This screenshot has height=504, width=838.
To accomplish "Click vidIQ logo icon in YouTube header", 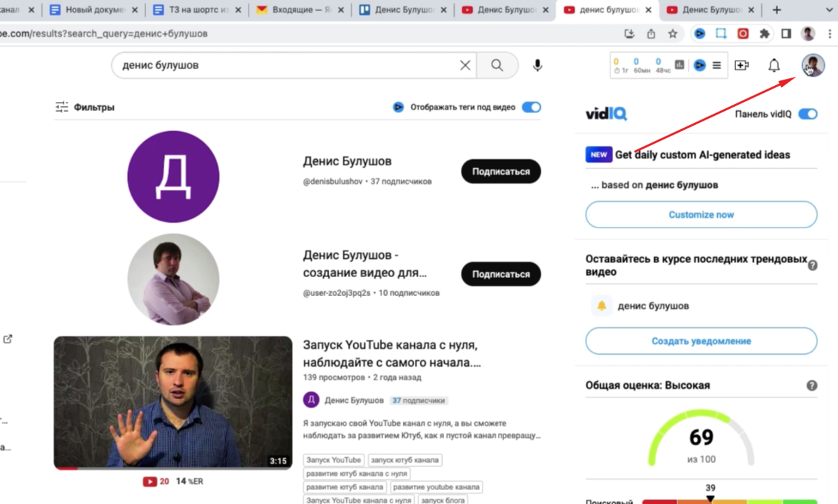I will tap(699, 65).
